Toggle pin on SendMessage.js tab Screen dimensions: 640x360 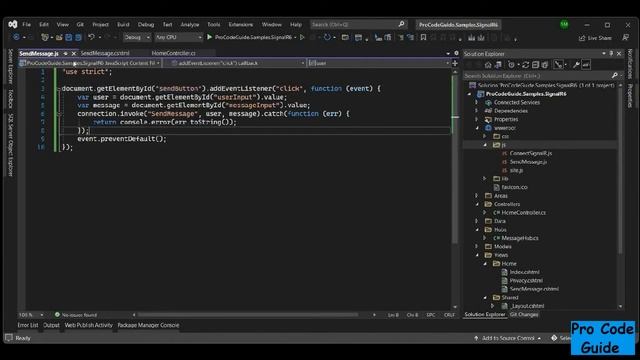(x=65, y=53)
